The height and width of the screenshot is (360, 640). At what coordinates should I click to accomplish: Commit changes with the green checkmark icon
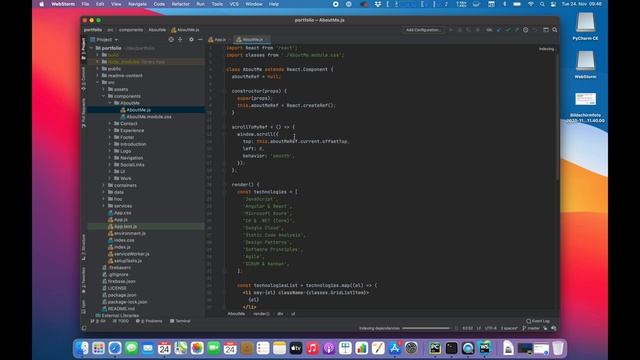pyautogui.click(x=508, y=30)
